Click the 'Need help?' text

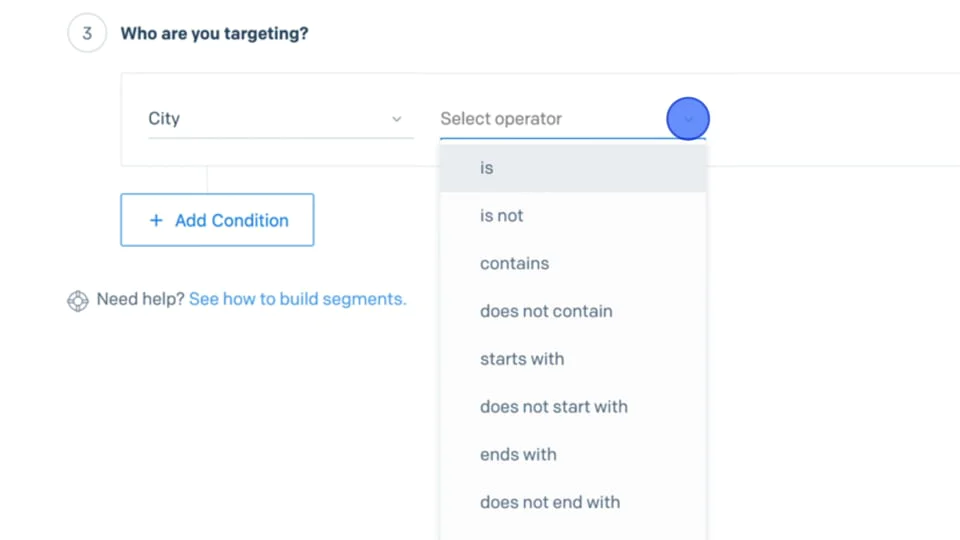tap(140, 299)
